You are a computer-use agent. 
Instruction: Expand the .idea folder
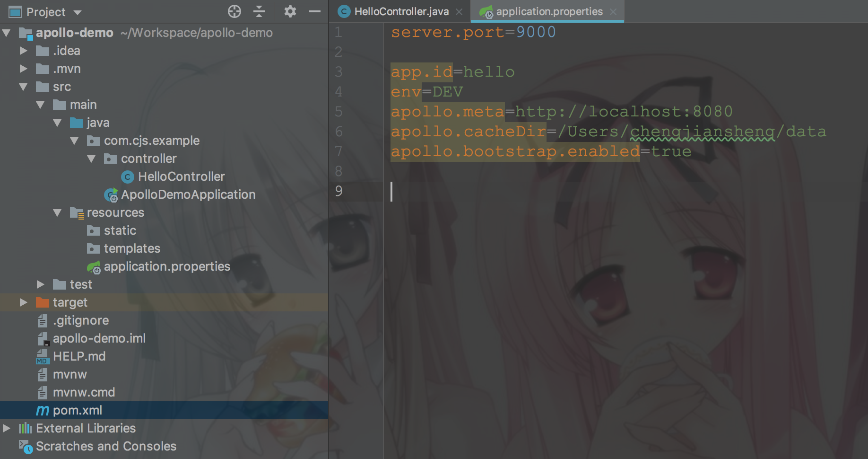(x=23, y=51)
